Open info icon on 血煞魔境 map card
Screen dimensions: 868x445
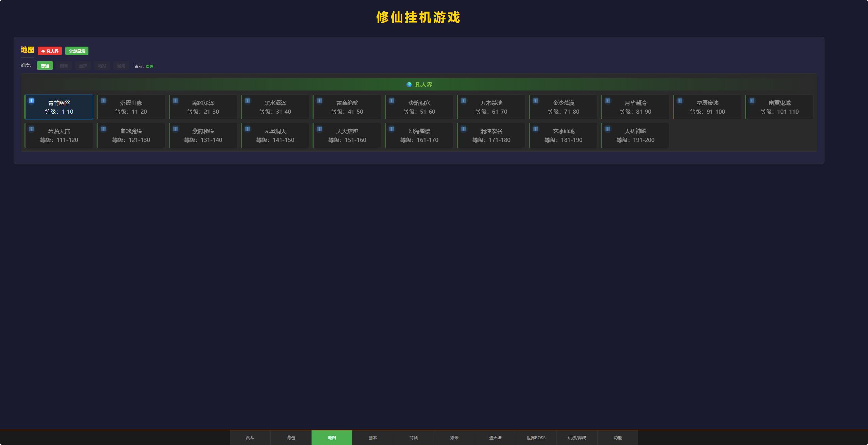[103, 129]
